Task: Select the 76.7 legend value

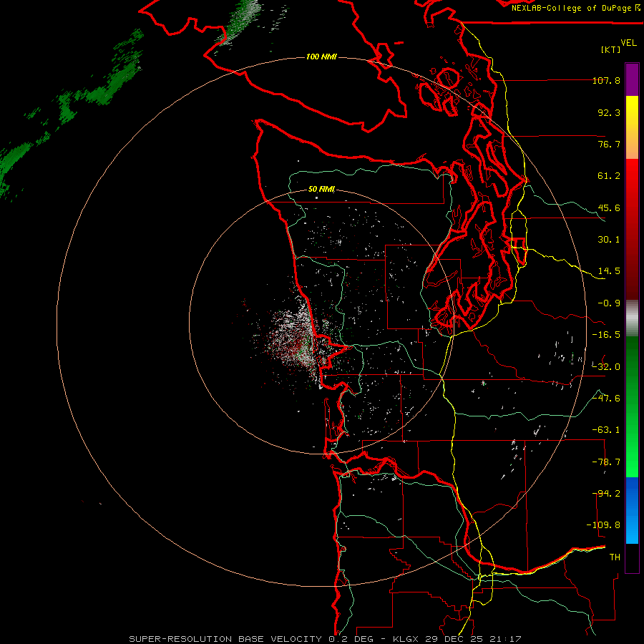Action: coord(609,144)
